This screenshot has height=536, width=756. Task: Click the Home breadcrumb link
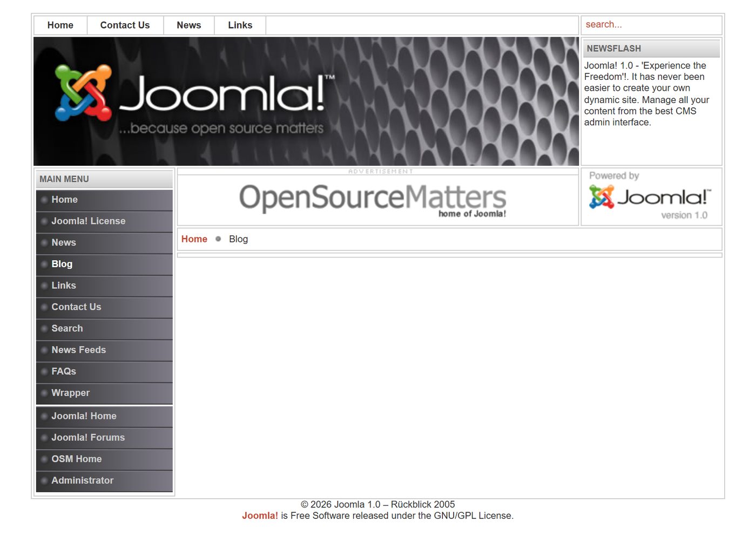click(x=194, y=239)
